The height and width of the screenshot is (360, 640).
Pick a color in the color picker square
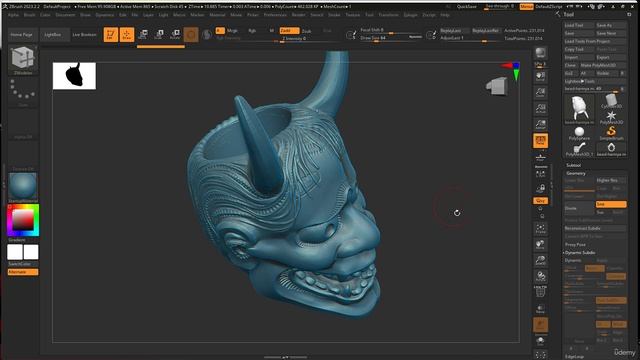[x=23, y=220]
